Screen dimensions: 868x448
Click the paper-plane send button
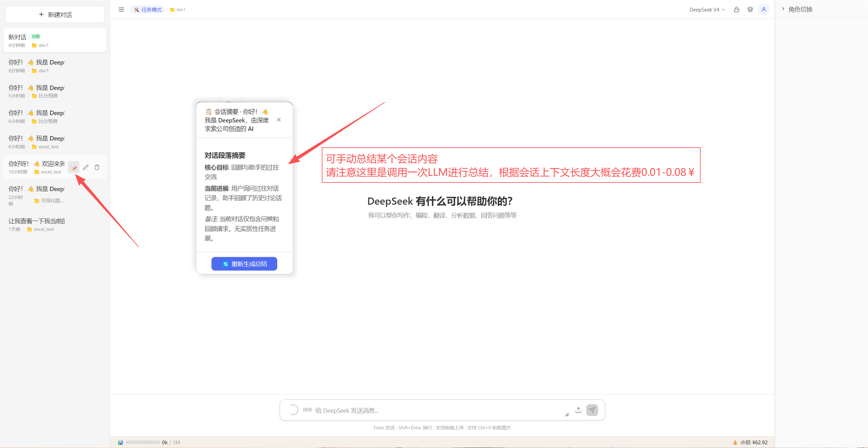(592, 410)
